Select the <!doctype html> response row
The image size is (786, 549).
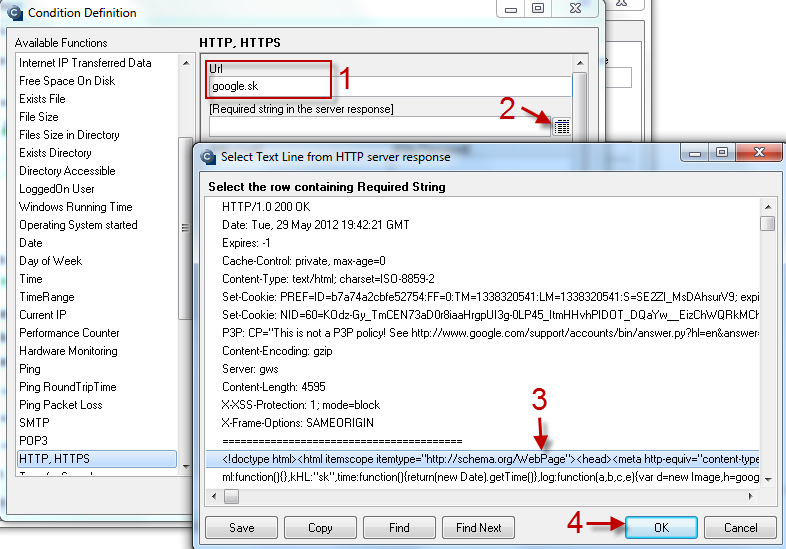point(482,459)
